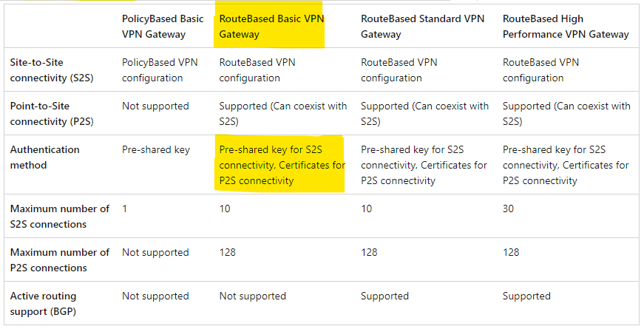The height and width of the screenshot is (329, 644).
Task: Click the RouteBased Standard VPN Gateway column header
Action: 422,27
